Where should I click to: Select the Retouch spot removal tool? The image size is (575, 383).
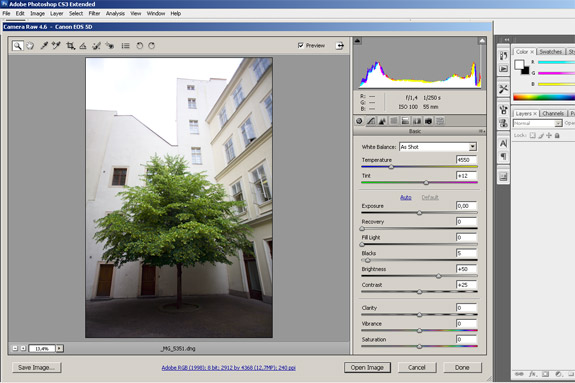[96, 46]
